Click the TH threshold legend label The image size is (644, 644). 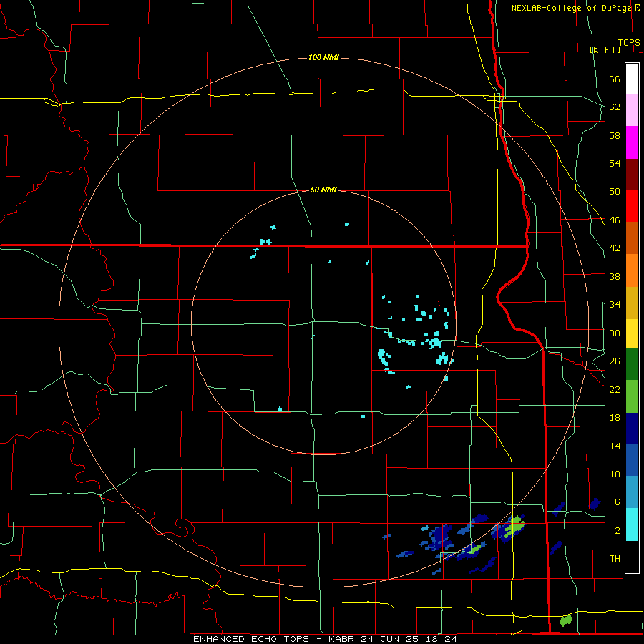pos(615,558)
